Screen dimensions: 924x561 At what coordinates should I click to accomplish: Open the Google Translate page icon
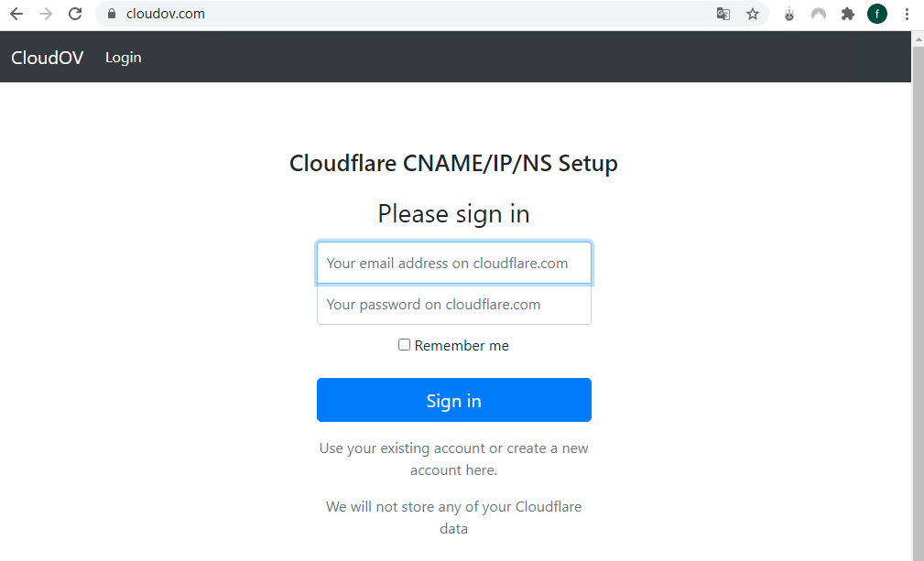tap(723, 14)
